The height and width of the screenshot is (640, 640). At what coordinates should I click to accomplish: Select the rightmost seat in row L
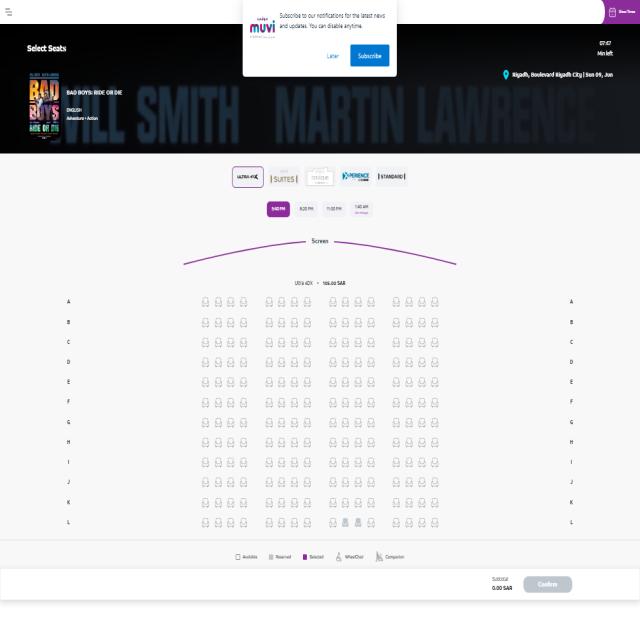pyautogui.click(x=435, y=522)
